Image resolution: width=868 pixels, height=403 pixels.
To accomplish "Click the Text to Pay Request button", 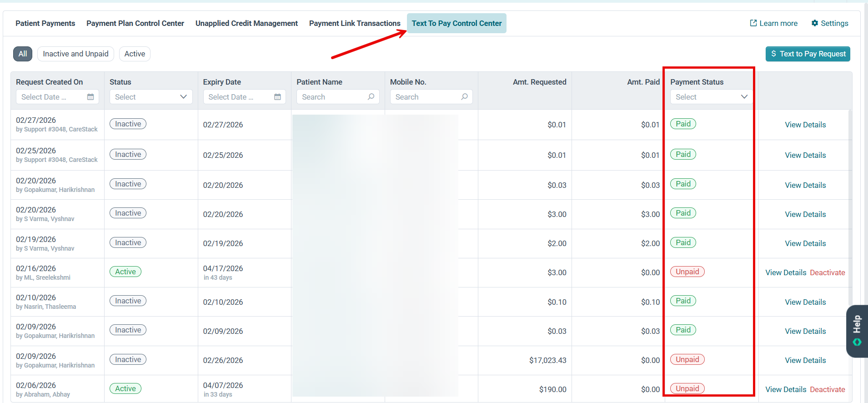I will [808, 54].
